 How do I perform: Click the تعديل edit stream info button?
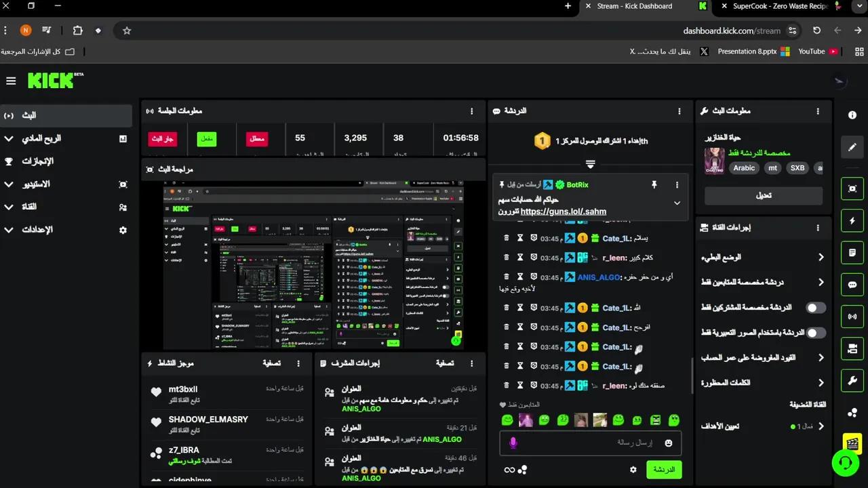point(764,195)
